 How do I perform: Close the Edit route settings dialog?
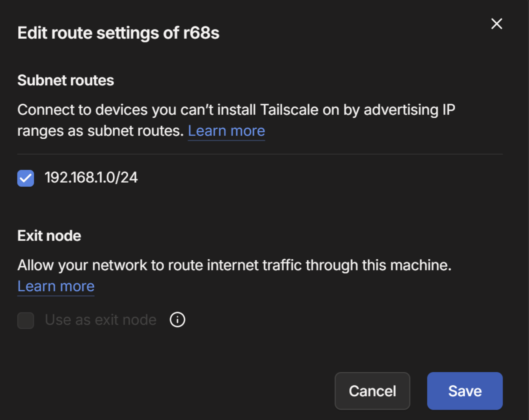497,24
